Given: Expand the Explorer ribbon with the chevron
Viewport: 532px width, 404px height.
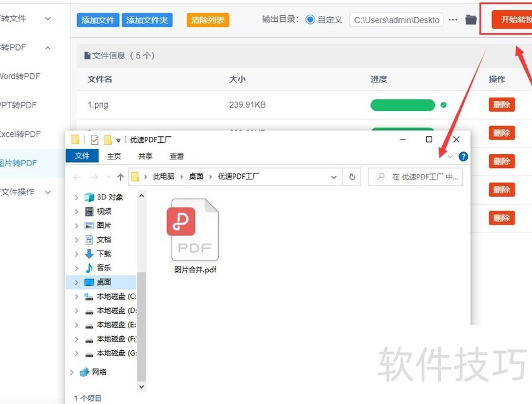Looking at the screenshot, I should pyautogui.click(x=450, y=156).
